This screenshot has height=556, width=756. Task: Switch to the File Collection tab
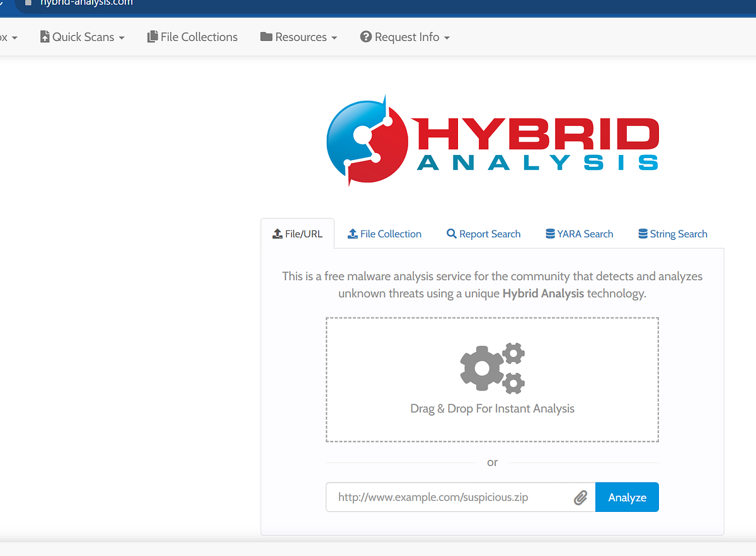pyautogui.click(x=384, y=234)
